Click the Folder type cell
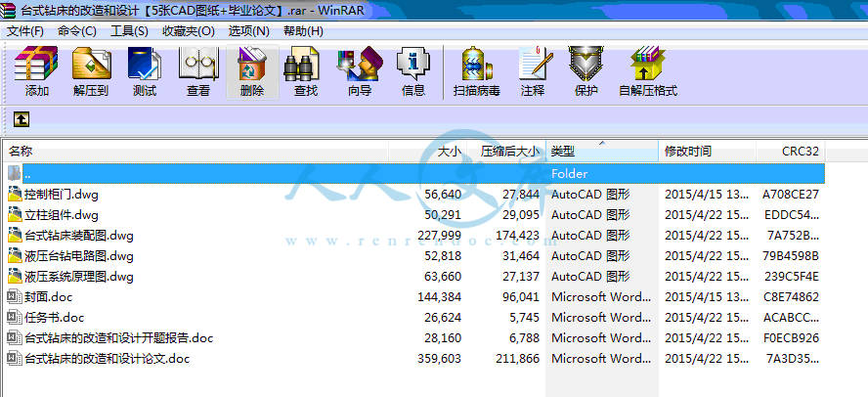 [570, 173]
